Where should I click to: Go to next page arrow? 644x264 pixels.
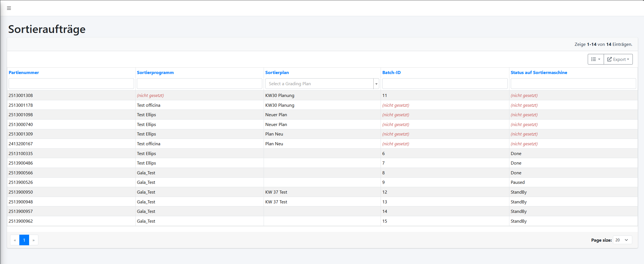tap(34, 240)
